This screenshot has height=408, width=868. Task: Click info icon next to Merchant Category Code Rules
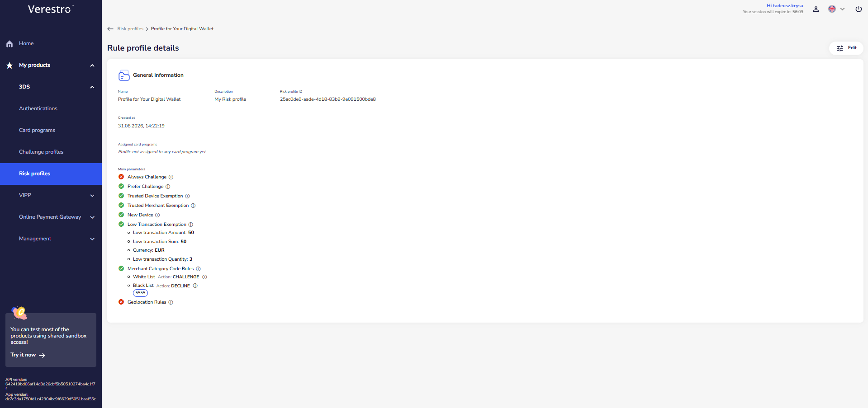click(198, 269)
